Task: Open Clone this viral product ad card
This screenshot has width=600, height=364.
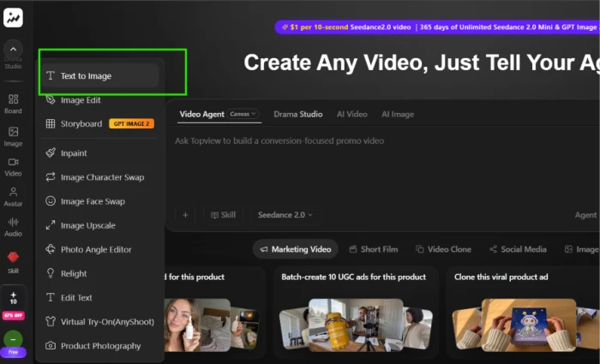Action: [524, 313]
